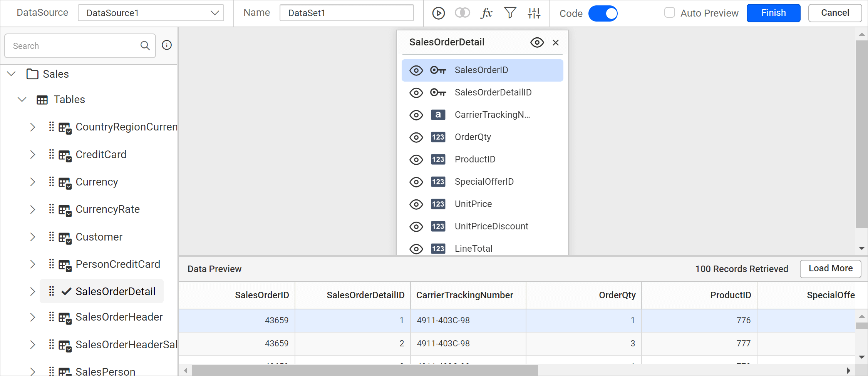Click key icon beside SalesOrderDetailID
Screen dimensions: 868x376
[x=438, y=92]
